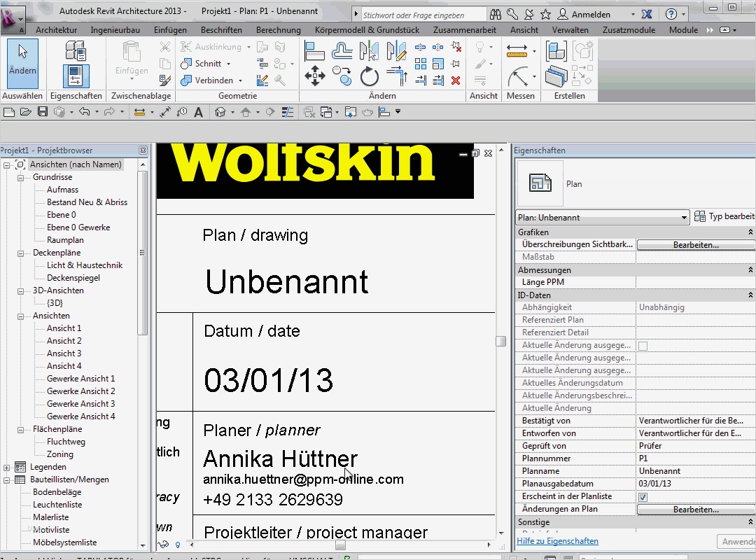Image resolution: width=756 pixels, height=560 pixels.
Task: Select the Array grid icon
Action: [421, 64]
